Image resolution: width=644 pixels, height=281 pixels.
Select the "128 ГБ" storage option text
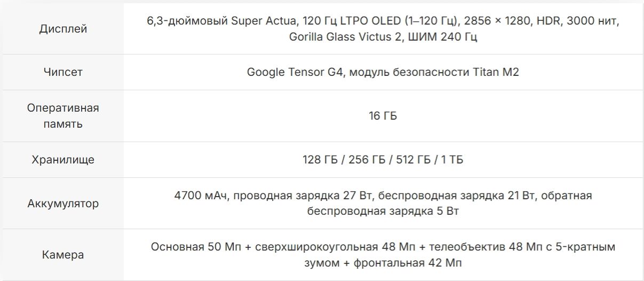[320, 160]
